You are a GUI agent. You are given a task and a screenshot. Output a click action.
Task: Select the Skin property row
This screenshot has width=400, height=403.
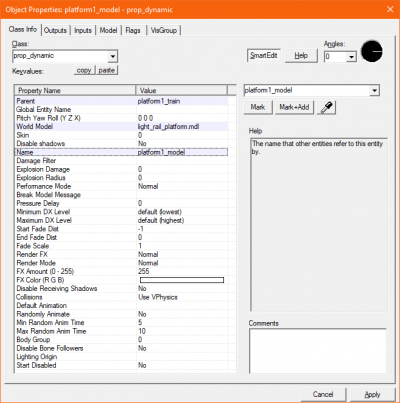pyautogui.click(x=122, y=135)
